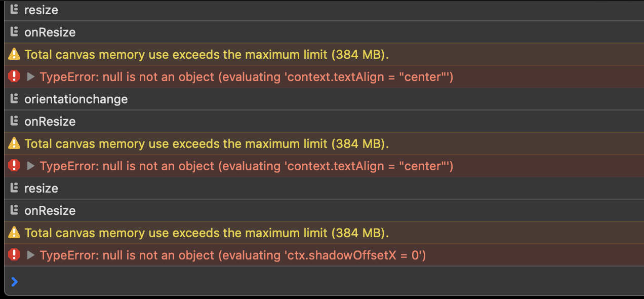Image resolution: width=644 pixels, height=299 pixels.
Task: Click the log icon beside the bottommost onResize entry
Action: tap(14, 210)
